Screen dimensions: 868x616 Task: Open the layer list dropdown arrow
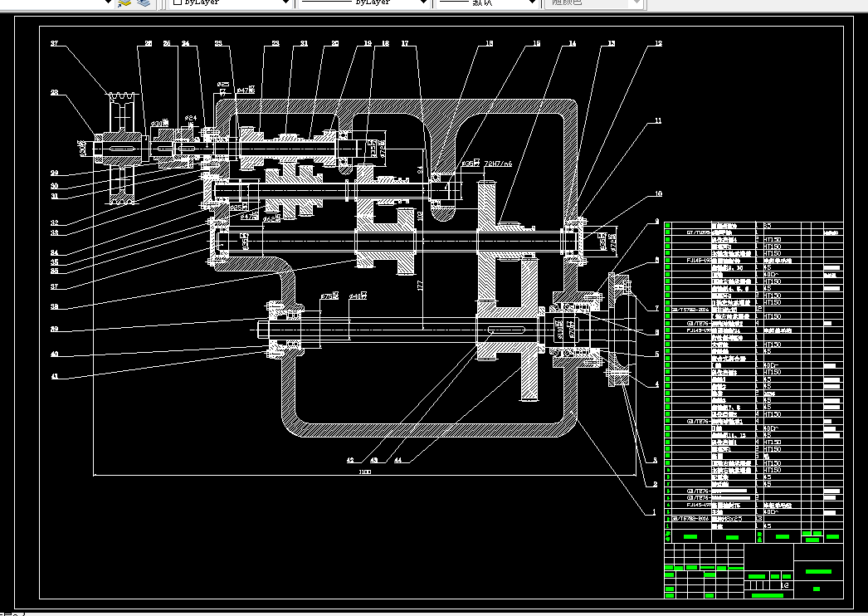pyautogui.click(x=109, y=2)
